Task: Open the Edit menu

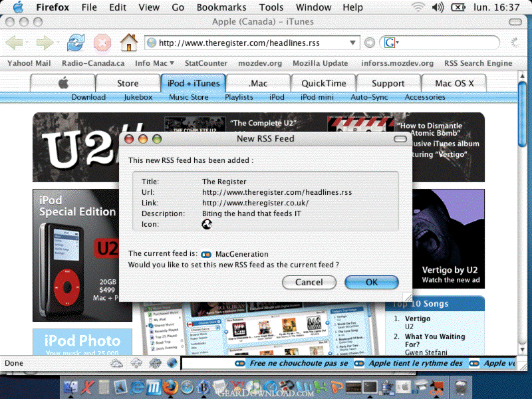Action: click(118, 7)
